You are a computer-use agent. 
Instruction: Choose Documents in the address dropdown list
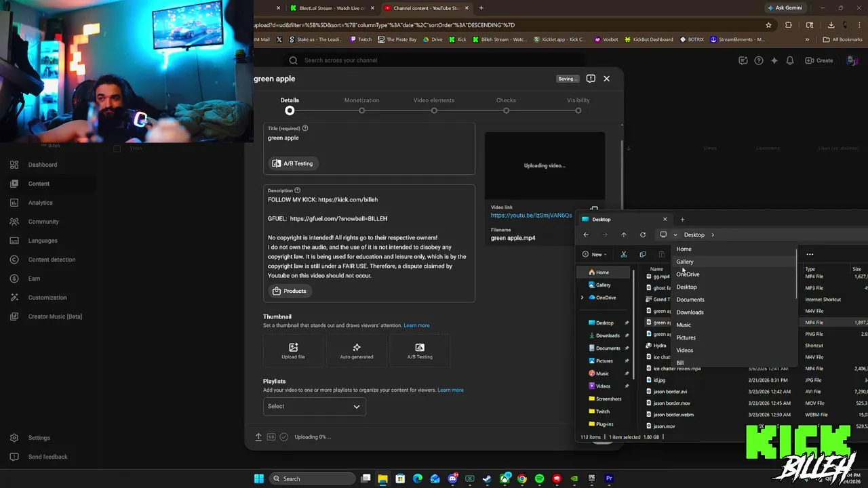pos(734,300)
